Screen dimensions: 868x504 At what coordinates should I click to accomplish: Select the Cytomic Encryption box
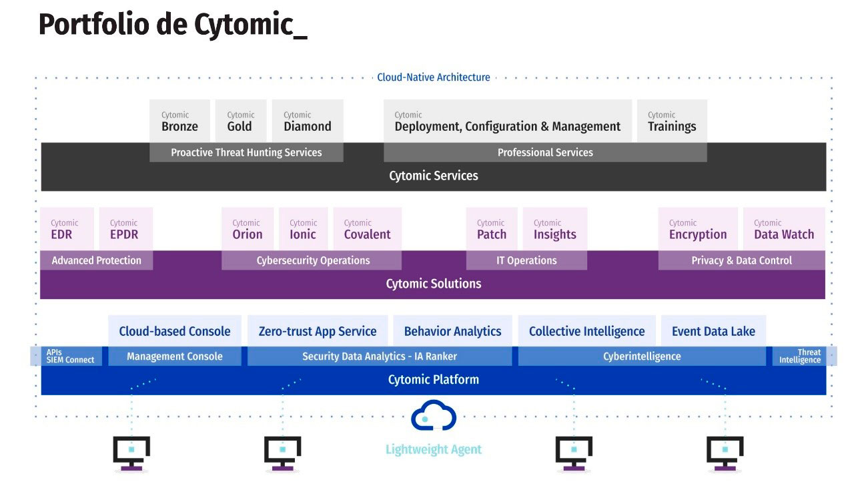(x=698, y=229)
